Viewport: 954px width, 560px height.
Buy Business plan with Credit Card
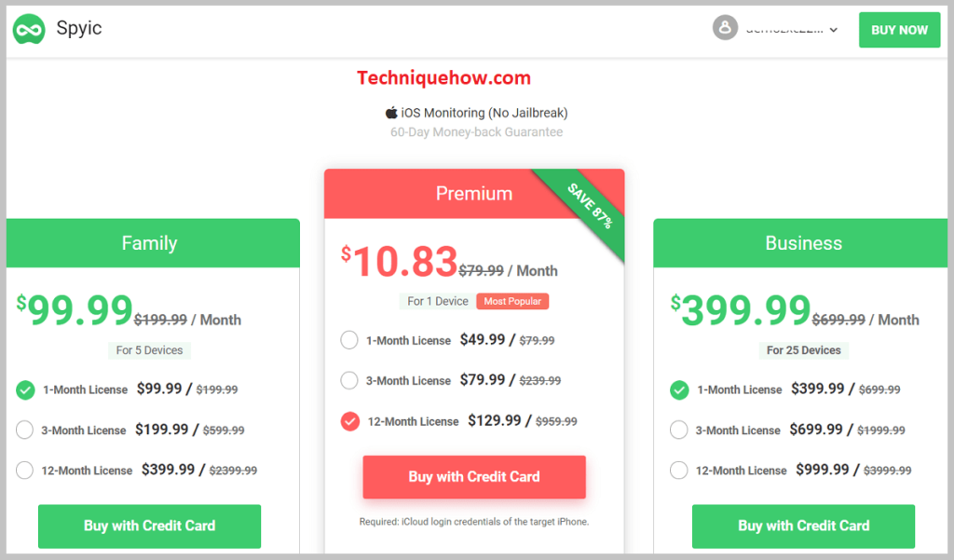[804, 526]
